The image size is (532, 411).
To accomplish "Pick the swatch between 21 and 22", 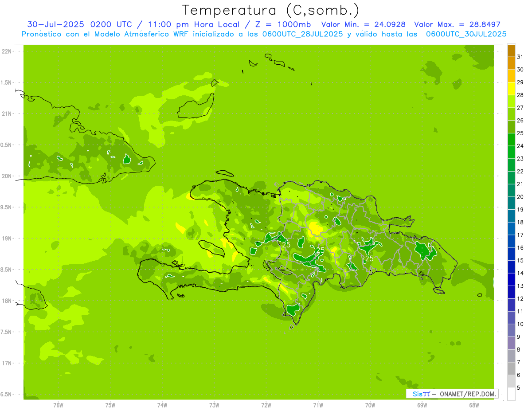I will (x=511, y=178).
